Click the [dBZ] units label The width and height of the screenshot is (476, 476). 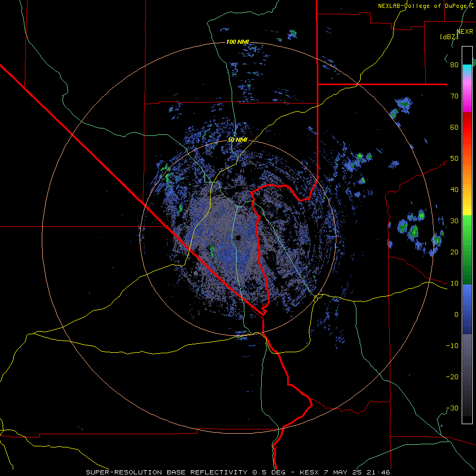pos(449,37)
